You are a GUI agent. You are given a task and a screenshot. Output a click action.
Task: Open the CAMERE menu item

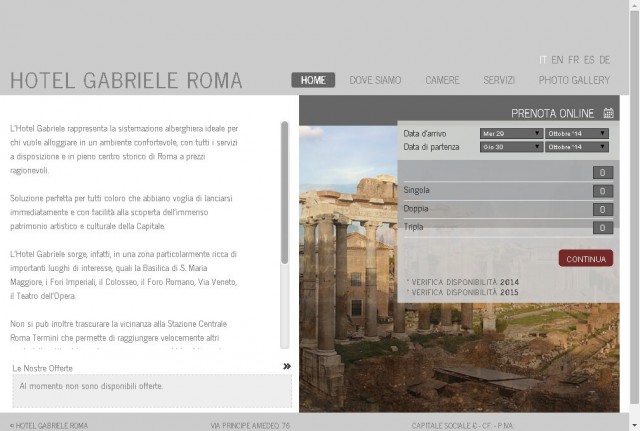tap(442, 80)
